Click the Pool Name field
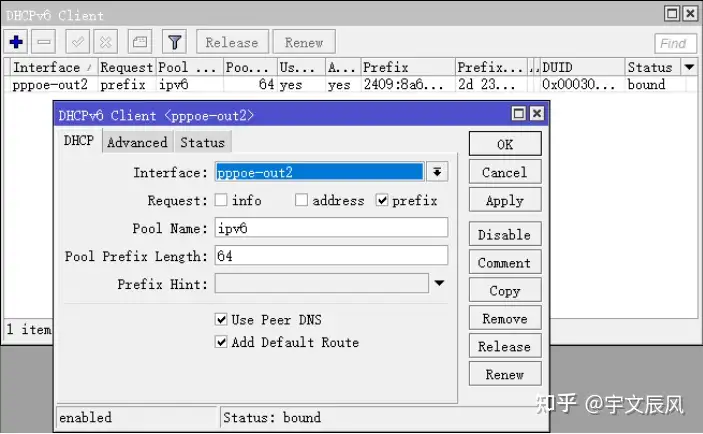 point(331,228)
